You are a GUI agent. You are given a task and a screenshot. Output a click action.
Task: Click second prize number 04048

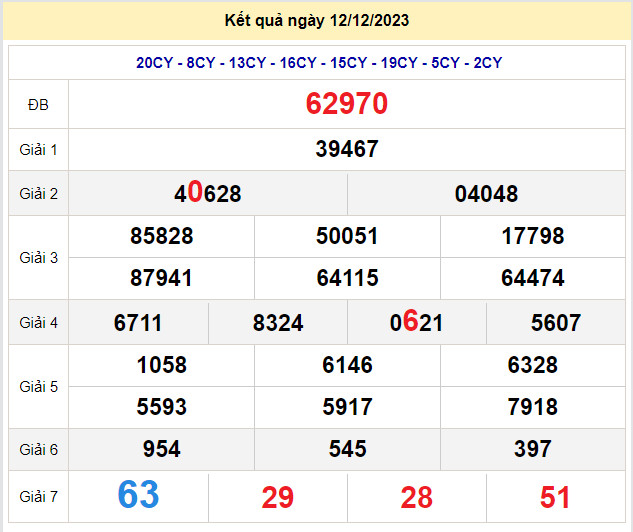486,194
